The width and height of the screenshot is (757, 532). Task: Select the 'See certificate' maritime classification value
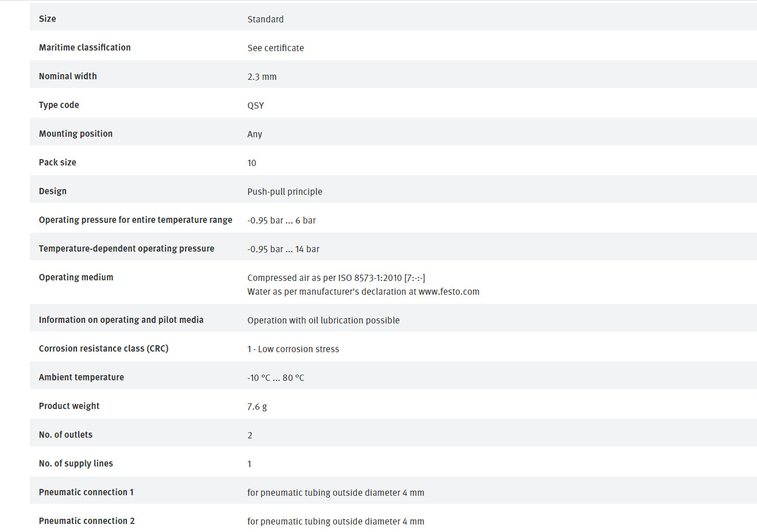pyautogui.click(x=276, y=48)
